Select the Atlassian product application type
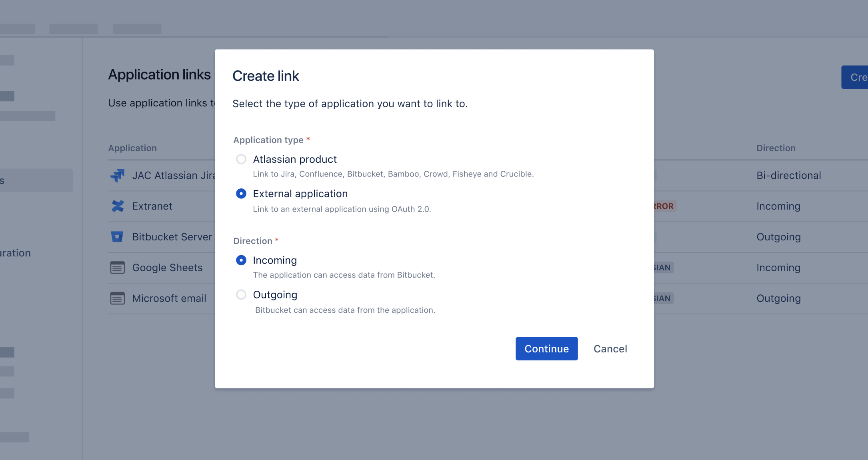Screen dimensions: 868x460 241,159
